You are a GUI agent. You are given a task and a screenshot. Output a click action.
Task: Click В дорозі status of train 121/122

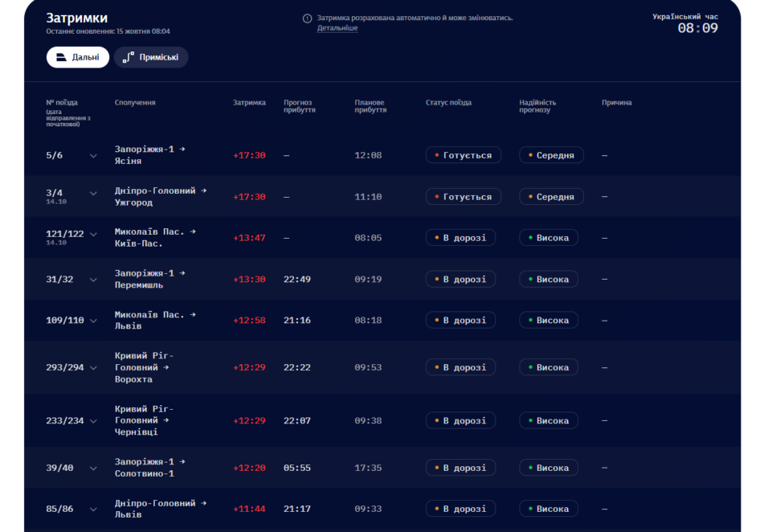pos(460,238)
